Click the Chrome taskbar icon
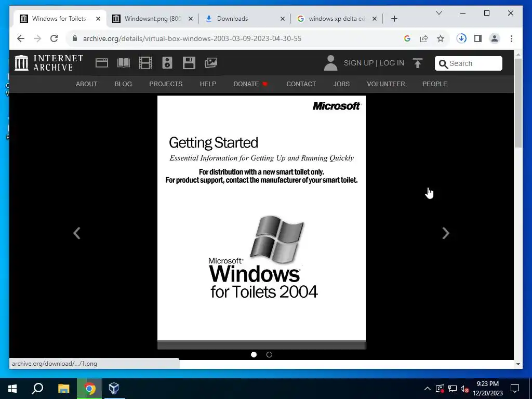Screen dimensions: 532x399 89,389
